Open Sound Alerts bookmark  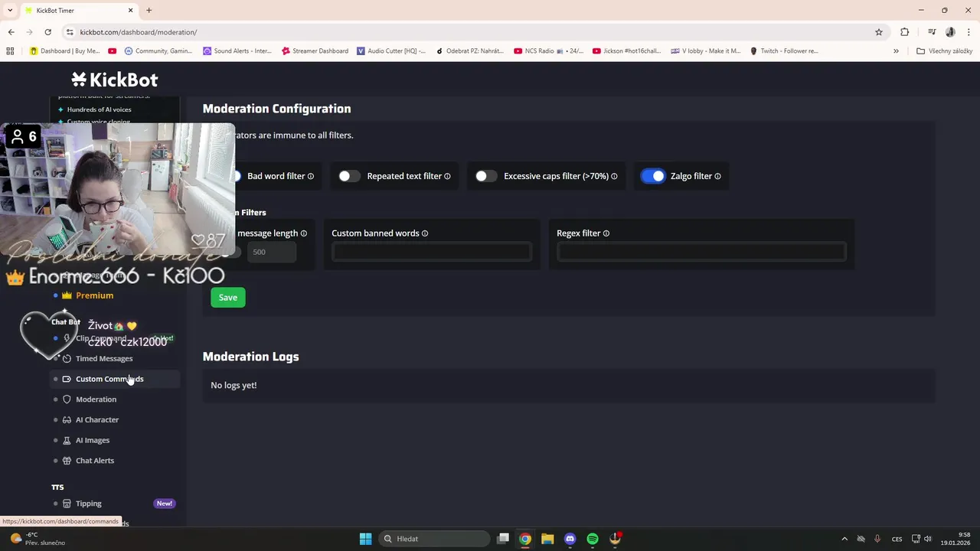tap(237, 51)
